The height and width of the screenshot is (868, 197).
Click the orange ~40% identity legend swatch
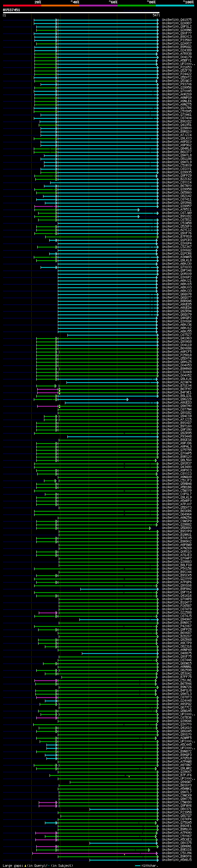pos(60,6)
